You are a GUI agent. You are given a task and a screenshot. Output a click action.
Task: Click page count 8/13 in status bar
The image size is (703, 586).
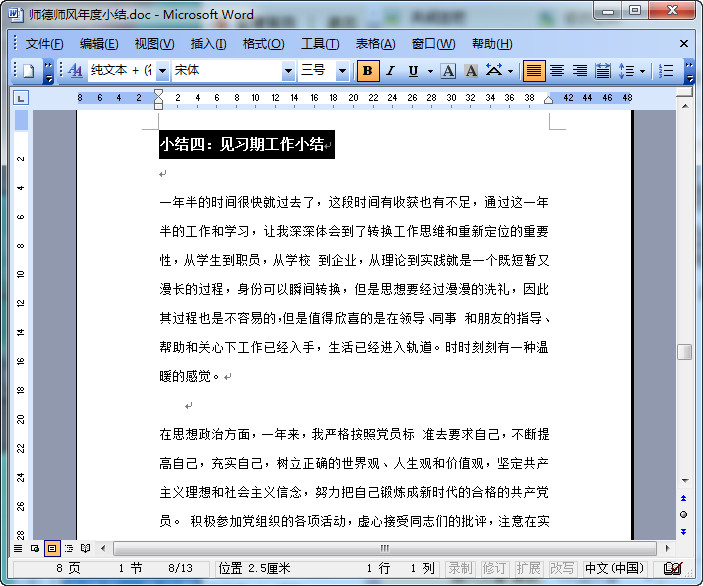pos(181,569)
